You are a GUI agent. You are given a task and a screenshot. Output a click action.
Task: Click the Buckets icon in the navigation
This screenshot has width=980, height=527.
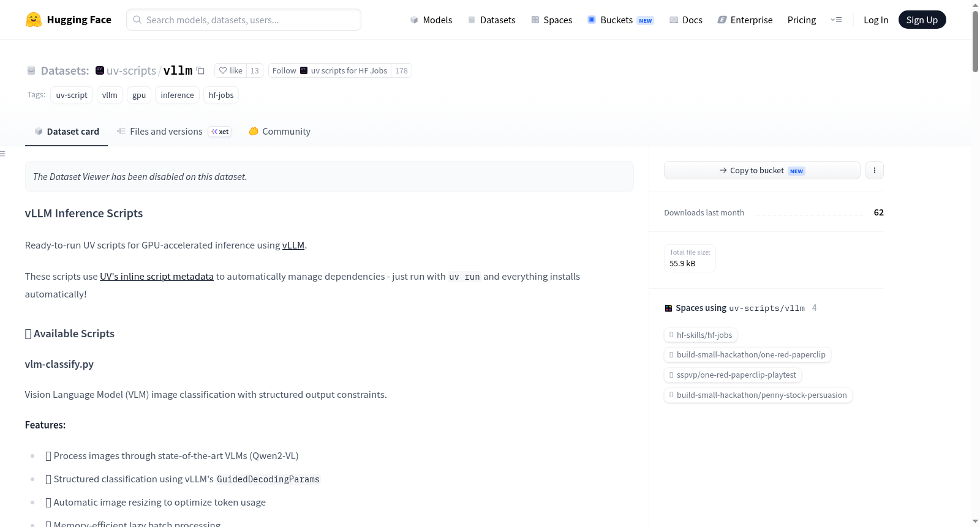click(592, 20)
